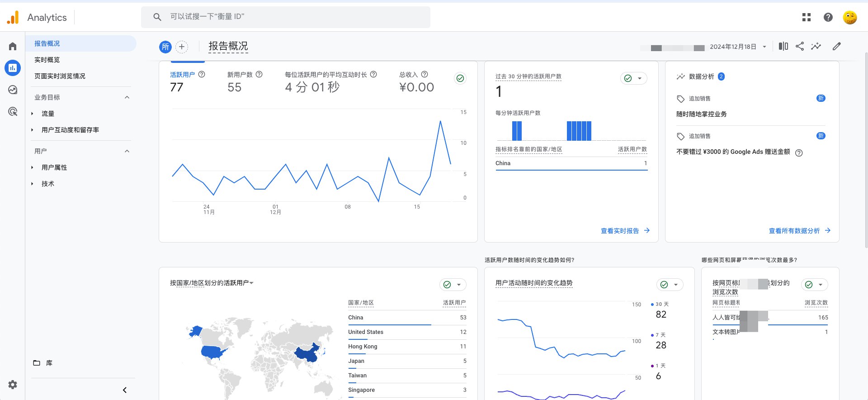
Task: Share this report via share icon
Action: click(x=800, y=46)
